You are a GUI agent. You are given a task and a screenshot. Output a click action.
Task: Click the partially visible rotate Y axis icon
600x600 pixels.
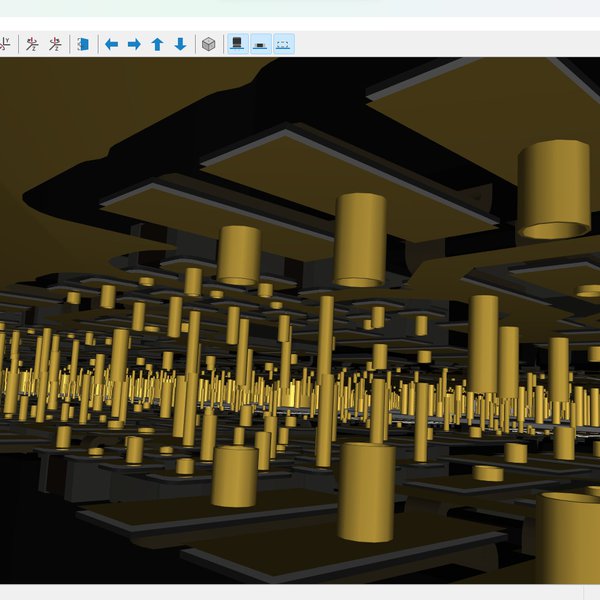[5, 44]
